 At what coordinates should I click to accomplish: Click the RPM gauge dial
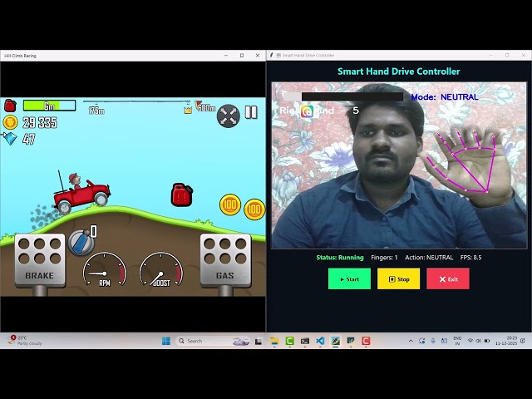point(105,269)
